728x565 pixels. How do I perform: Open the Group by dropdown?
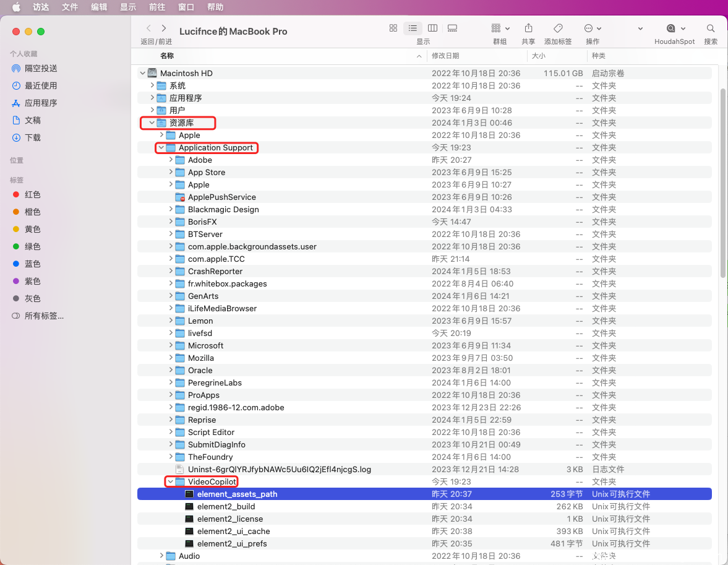pos(500,28)
